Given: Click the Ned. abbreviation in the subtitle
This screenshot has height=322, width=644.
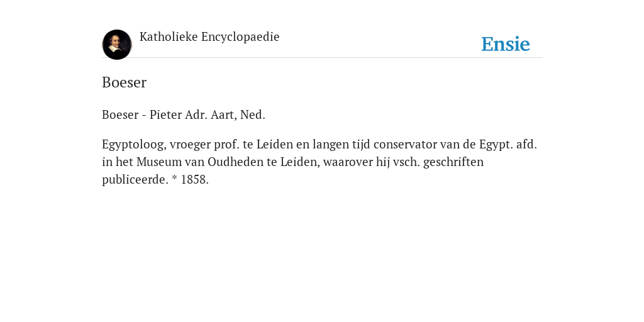Looking at the screenshot, I should tap(253, 115).
